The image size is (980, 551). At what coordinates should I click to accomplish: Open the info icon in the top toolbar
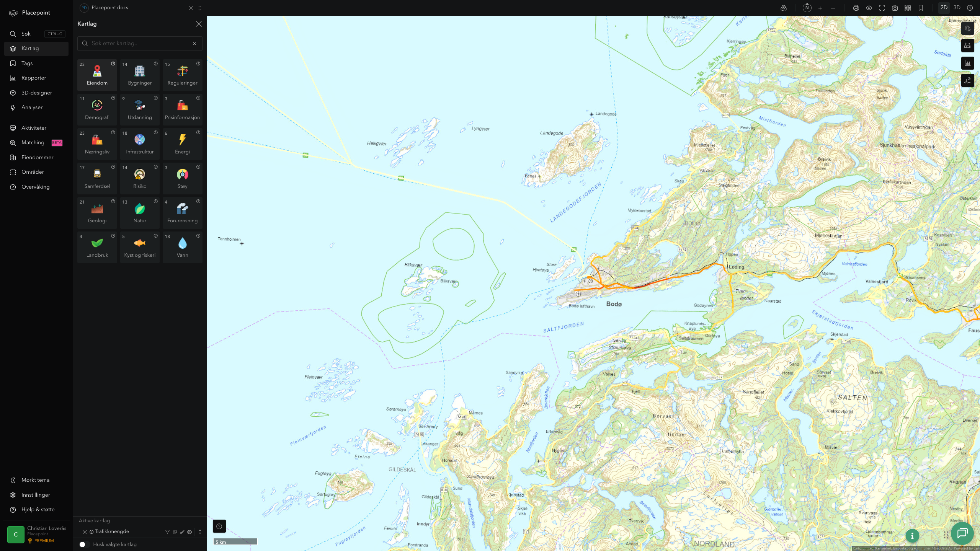pyautogui.click(x=970, y=8)
